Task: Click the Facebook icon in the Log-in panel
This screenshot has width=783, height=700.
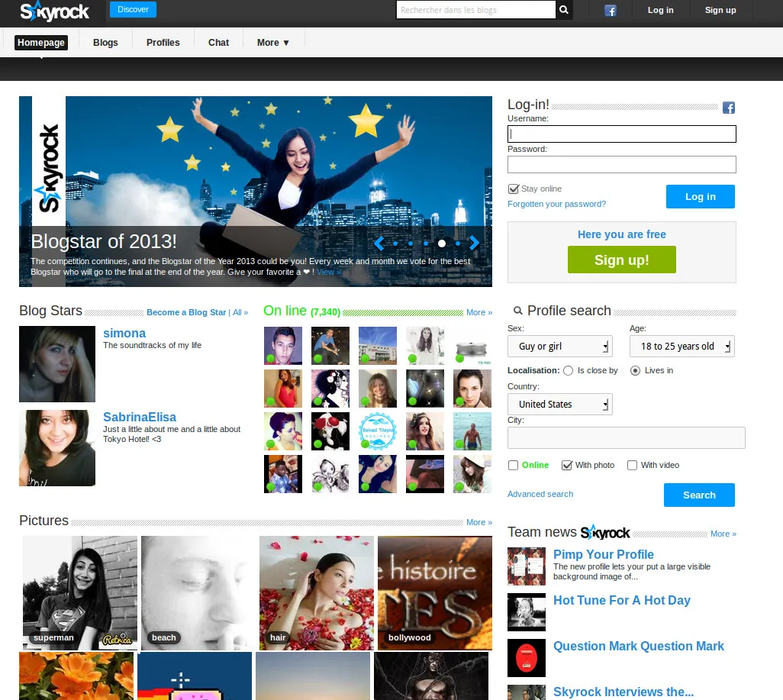Action: pyautogui.click(x=728, y=108)
